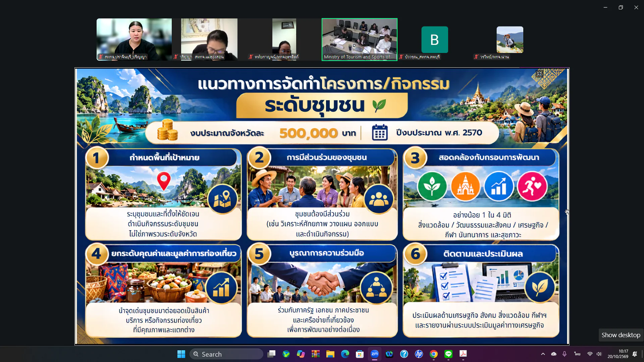Open the Windows Start menu
Screen dimensions: 644x362
click(x=181, y=354)
